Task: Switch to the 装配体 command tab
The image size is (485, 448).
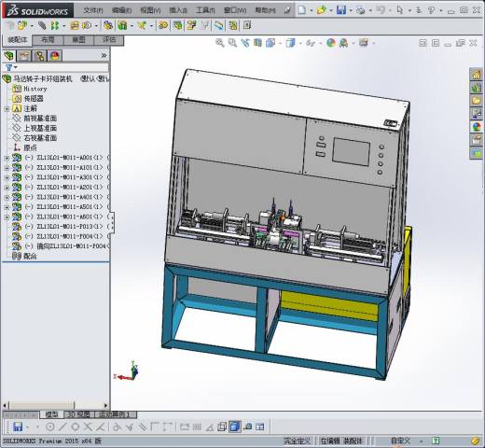Action: pos(18,40)
